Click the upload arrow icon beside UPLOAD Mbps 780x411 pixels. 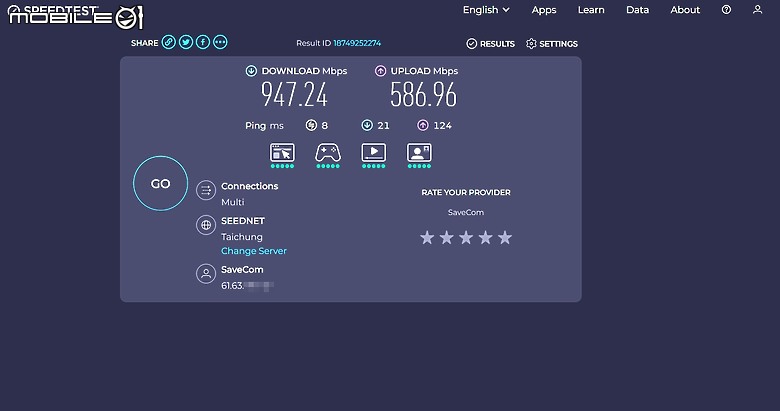click(x=381, y=71)
